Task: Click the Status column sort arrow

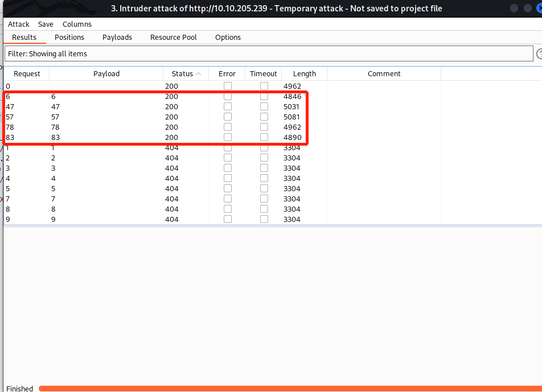Action: [x=198, y=74]
